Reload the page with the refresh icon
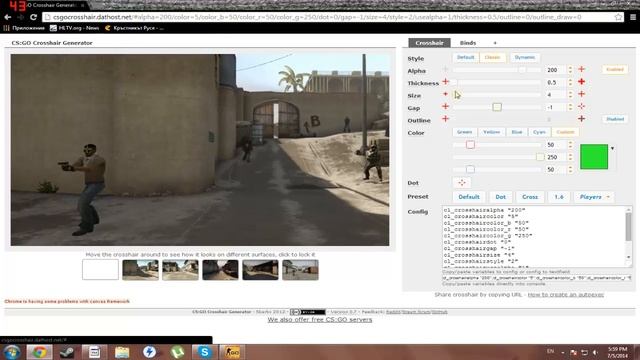Viewport: 640px width, 360px height. pyautogui.click(x=33, y=17)
